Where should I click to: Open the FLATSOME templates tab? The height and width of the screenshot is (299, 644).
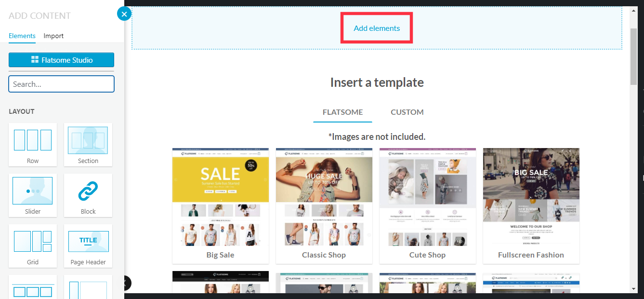point(342,112)
